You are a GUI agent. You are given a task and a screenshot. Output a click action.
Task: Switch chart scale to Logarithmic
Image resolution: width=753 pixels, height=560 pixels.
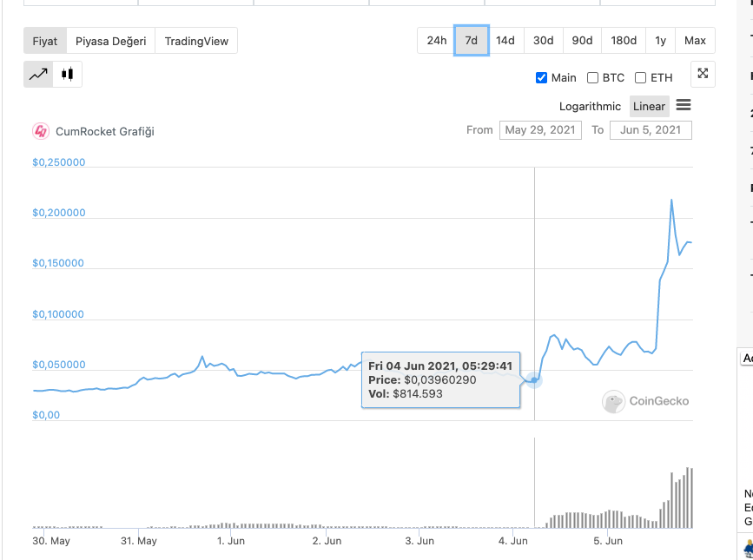(590, 106)
